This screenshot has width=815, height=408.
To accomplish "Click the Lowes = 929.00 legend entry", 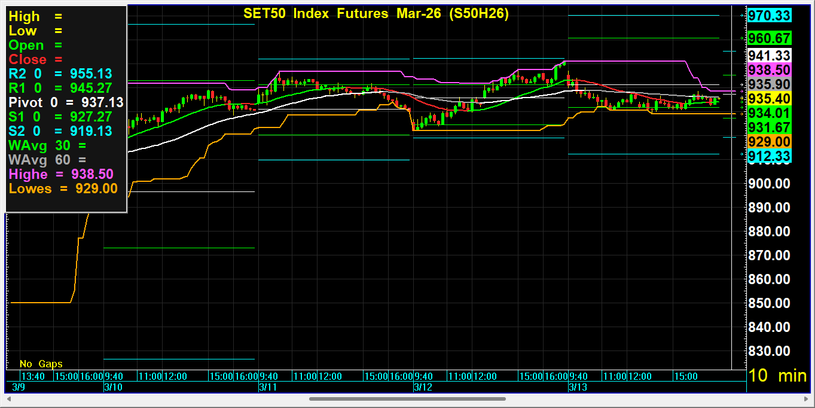I will coord(64,187).
